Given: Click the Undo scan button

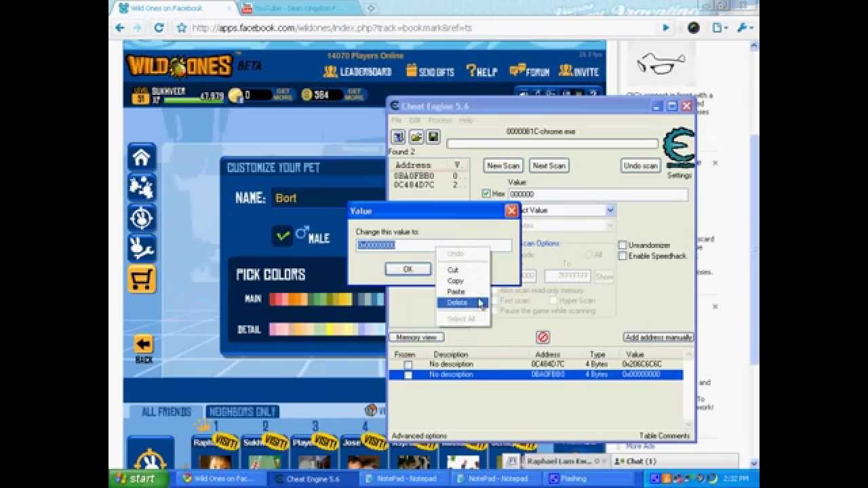Looking at the screenshot, I should [640, 165].
